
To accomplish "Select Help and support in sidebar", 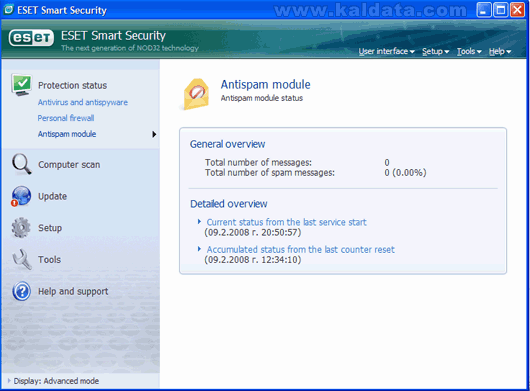I will click(73, 292).
